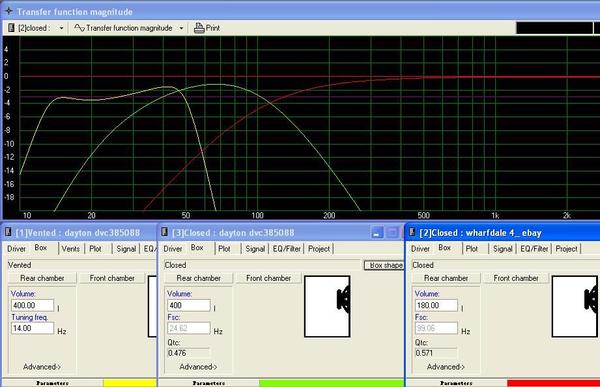The height and width of the screenshot is (387, 600).
Task: Open Driver tab in [2]Closed wharfdale window
Action: pyautogui.click(x=421, y=249)
